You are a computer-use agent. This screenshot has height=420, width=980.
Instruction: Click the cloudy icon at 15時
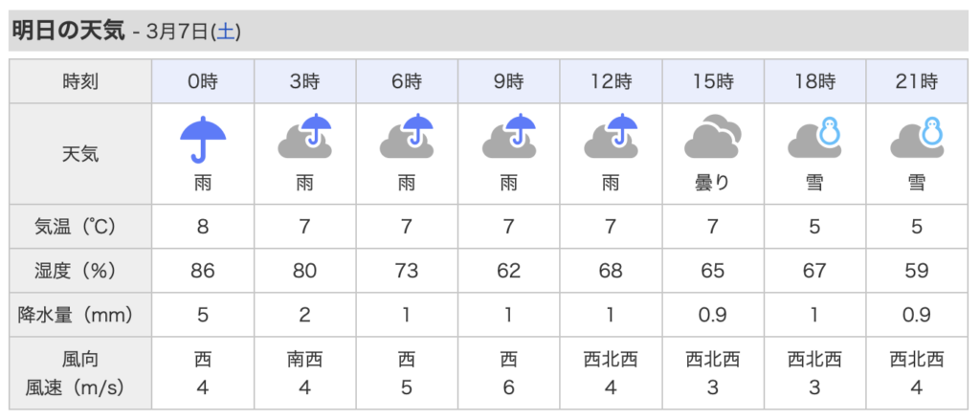point(712,138)
